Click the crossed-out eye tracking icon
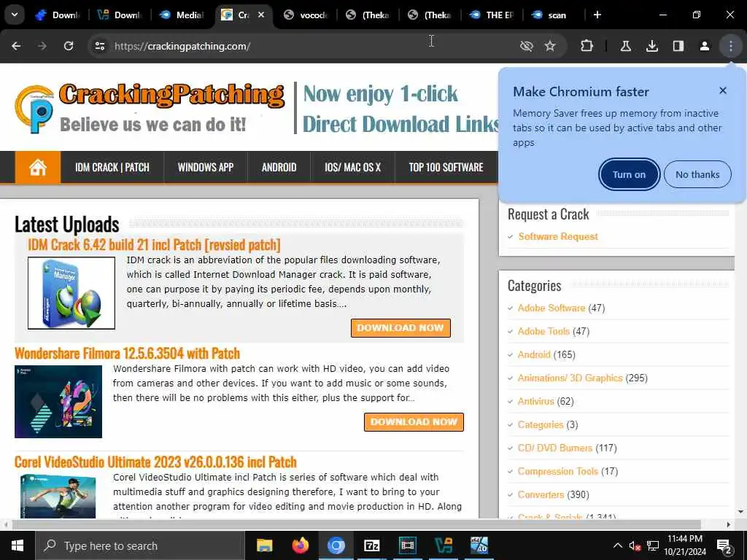 tap(527, 46)
